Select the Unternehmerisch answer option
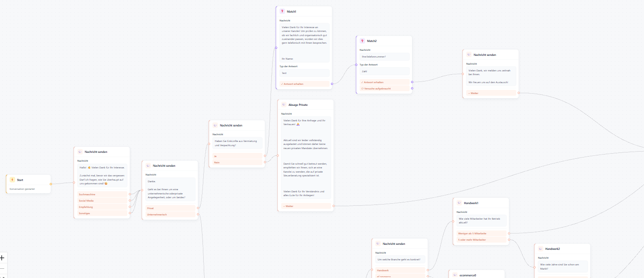This screenshot has height=278, width=644. pyautogui.click(x=170, y=215)
